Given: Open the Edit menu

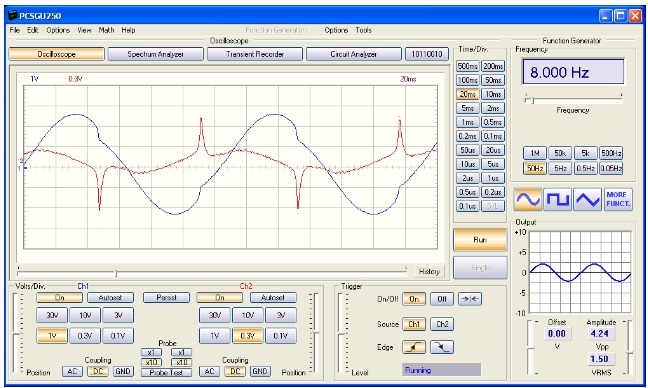Looking at the screenshot, I should 33,30.
